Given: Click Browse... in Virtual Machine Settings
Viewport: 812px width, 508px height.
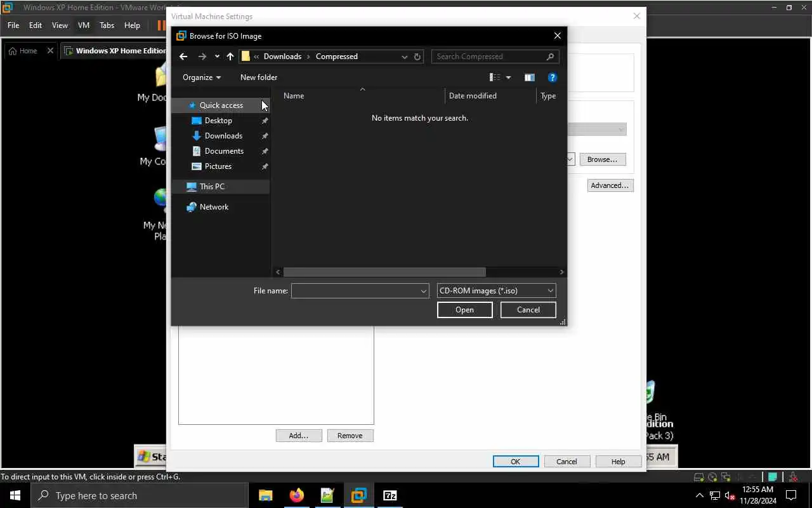Looking at the screenshot, I should pos(602,159).
